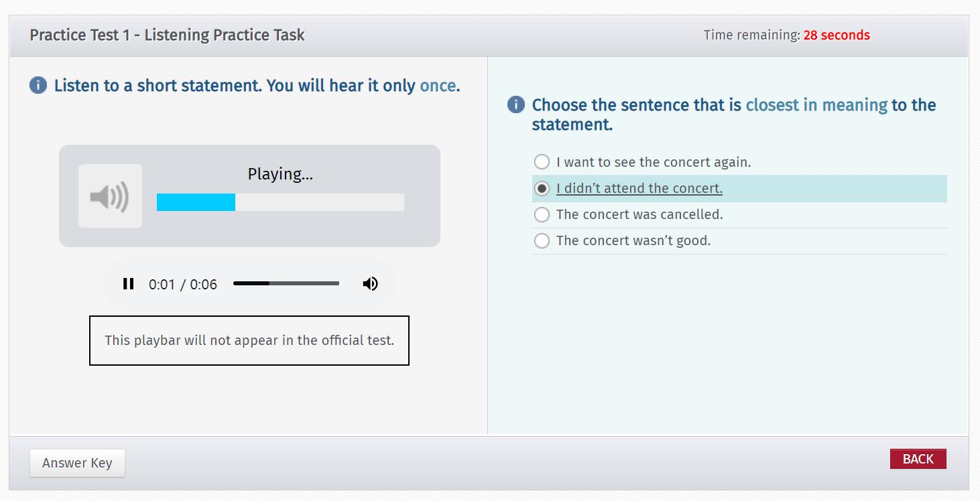Pause the audio playback
The width and height of the screenshot is (980, 501).
click(128, 284)
